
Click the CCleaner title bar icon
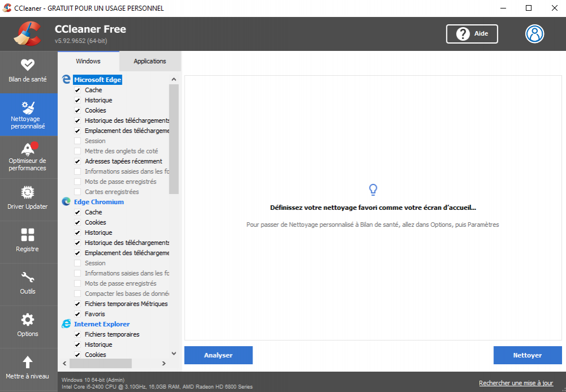click(7, 8)
